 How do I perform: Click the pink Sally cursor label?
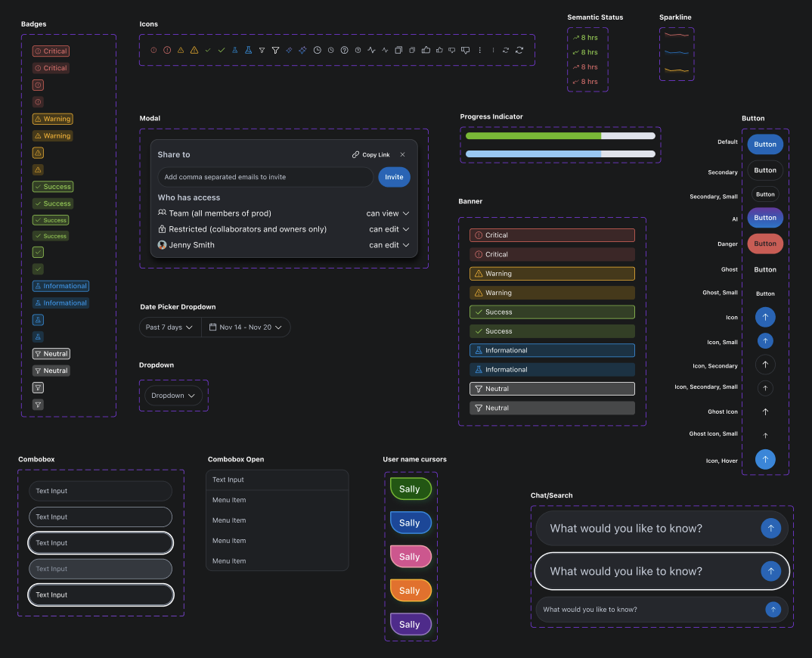(x=411, y=557)
